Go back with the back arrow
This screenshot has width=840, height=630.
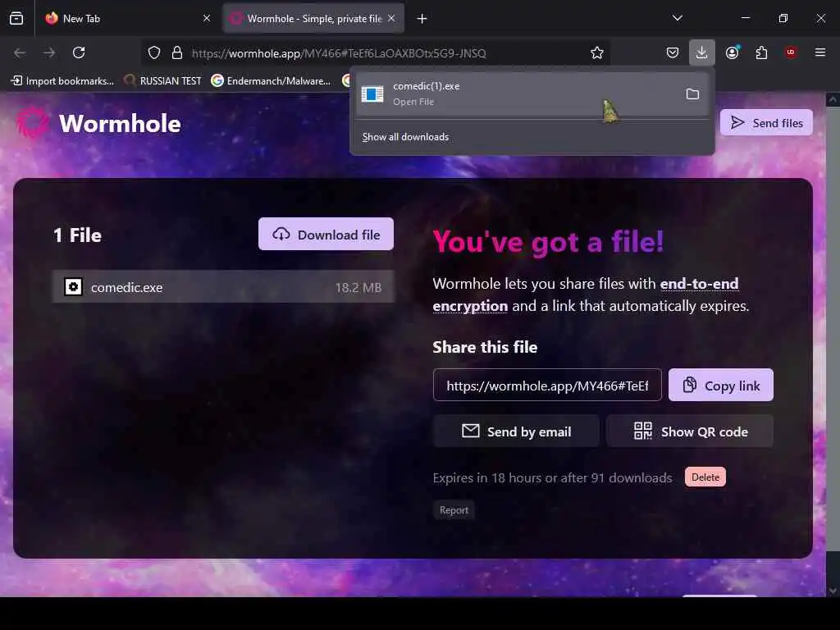(x=20, y=52)
